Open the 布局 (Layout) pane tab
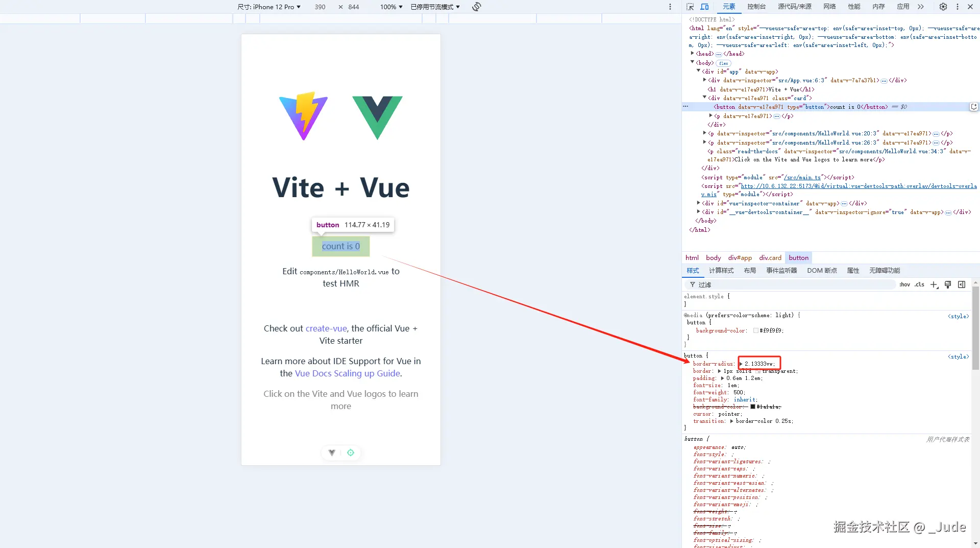 [x=750, y=271]
